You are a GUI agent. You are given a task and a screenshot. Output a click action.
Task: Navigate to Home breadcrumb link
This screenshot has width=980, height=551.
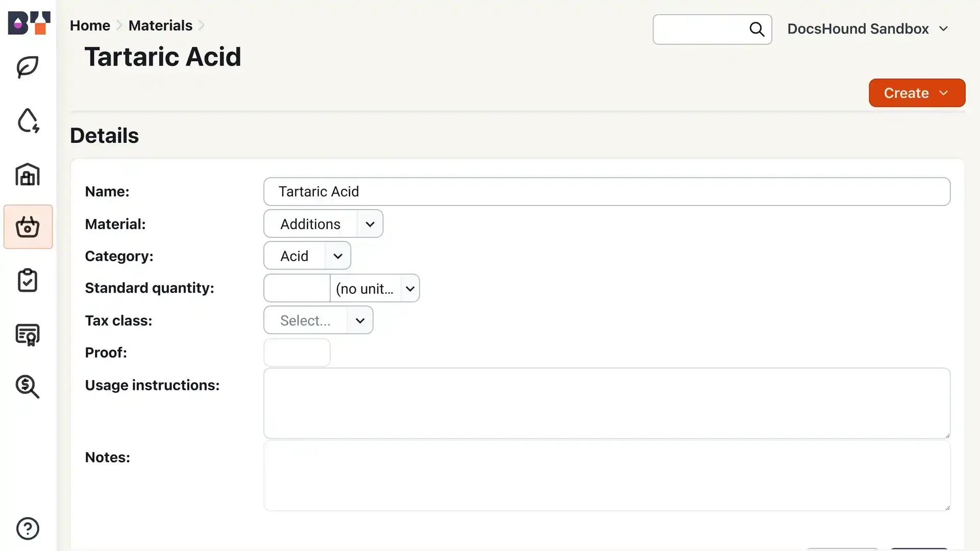point(90,25)
